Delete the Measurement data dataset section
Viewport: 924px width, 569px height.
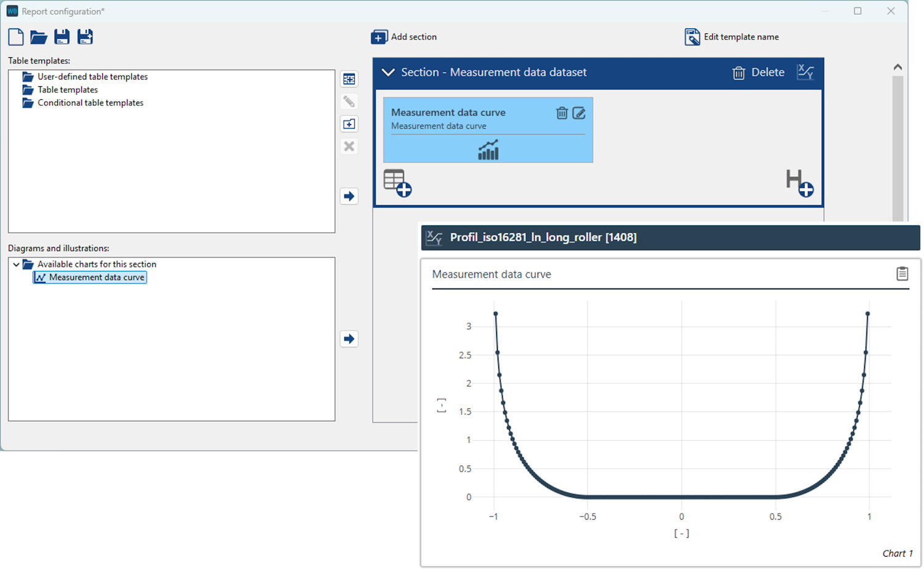coord(758,73)
